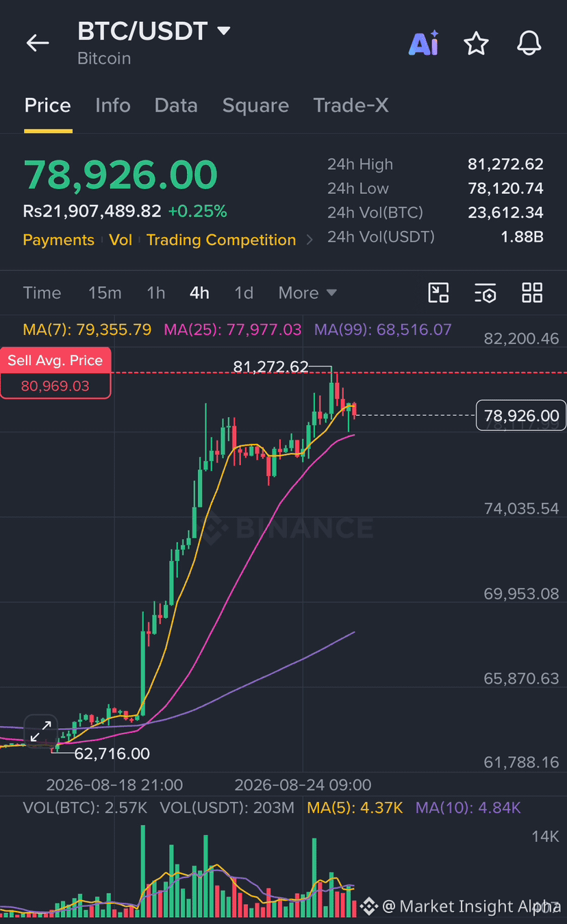Expand the More timeframes dropdown

pos(307,292)
